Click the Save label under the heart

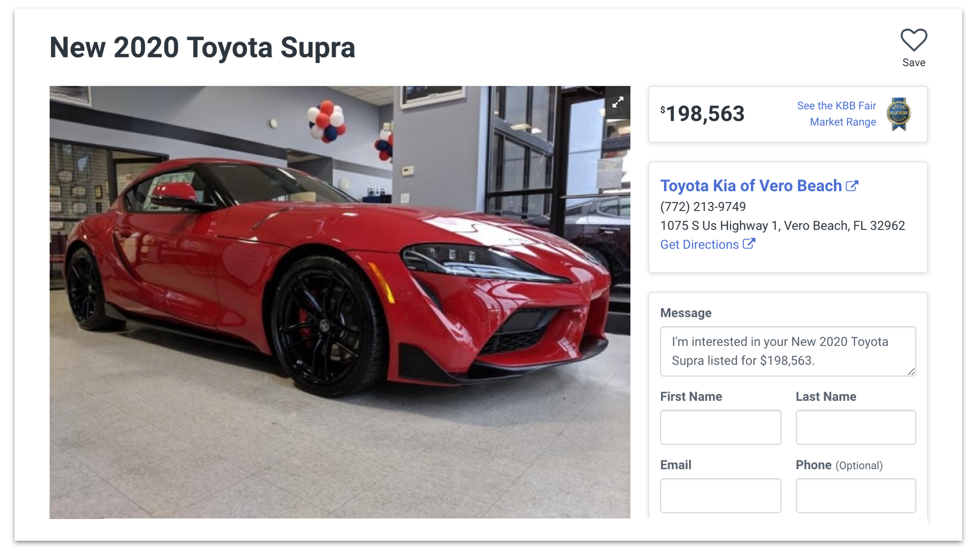tap(913, 63)
